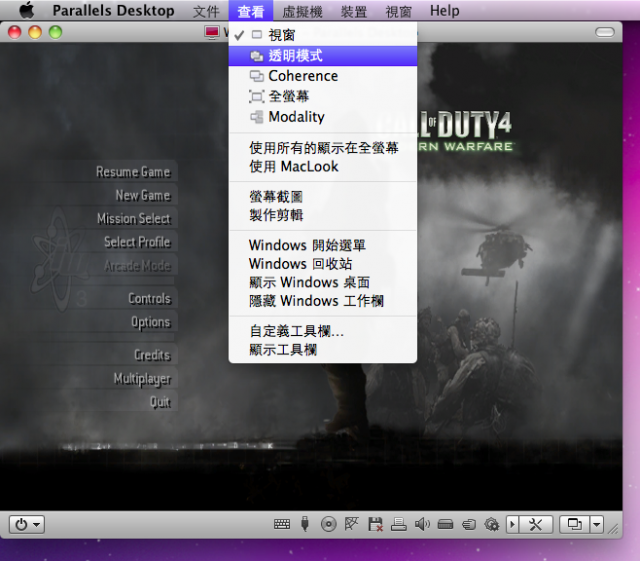This screenshot has width=640, height=561.
Task: Click the Modality mode icon
Action: point(257,117)
